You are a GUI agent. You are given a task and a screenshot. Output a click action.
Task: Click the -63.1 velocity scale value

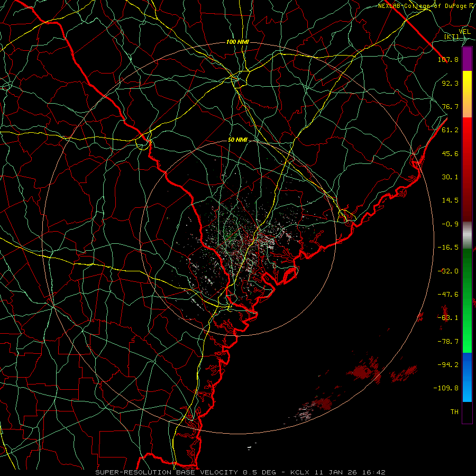coord(448,318)
